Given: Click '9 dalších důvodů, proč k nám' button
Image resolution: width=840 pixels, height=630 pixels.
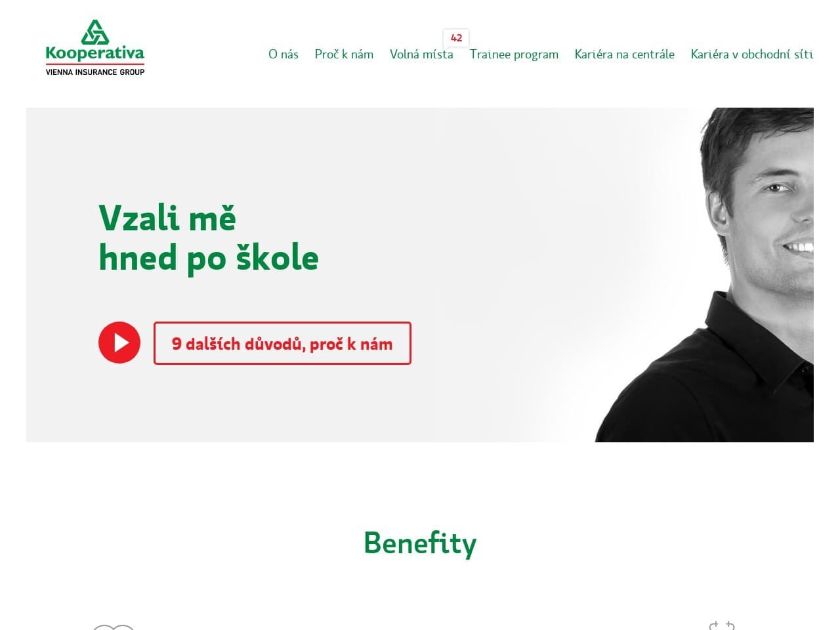Looking at the screenshot, I should click(282, 343).
